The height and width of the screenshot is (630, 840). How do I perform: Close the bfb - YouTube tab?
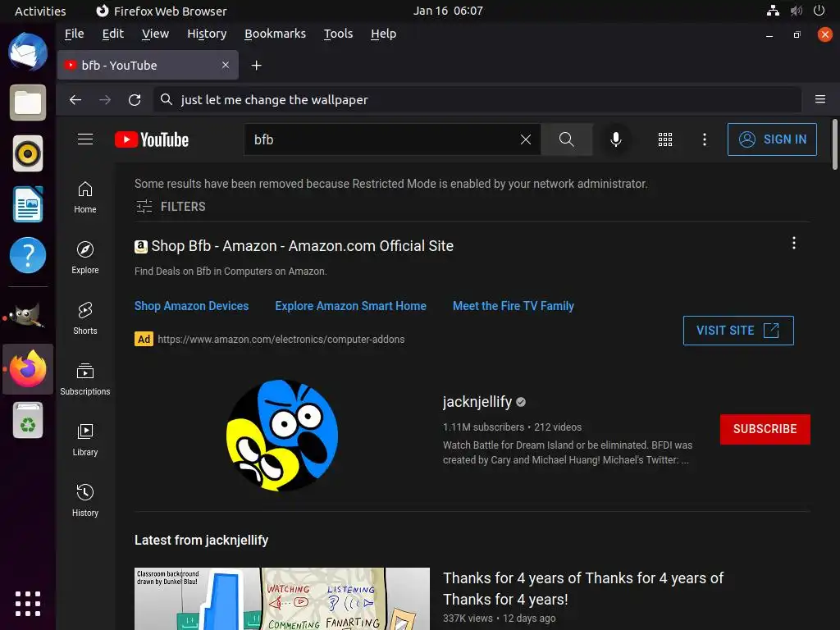(226, 65)
